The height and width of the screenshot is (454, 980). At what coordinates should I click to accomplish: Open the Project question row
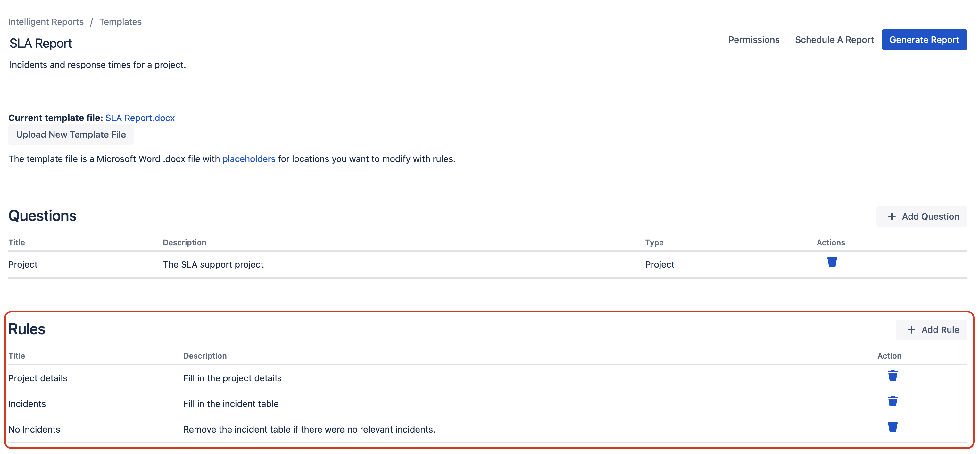(x=23, y=264)
